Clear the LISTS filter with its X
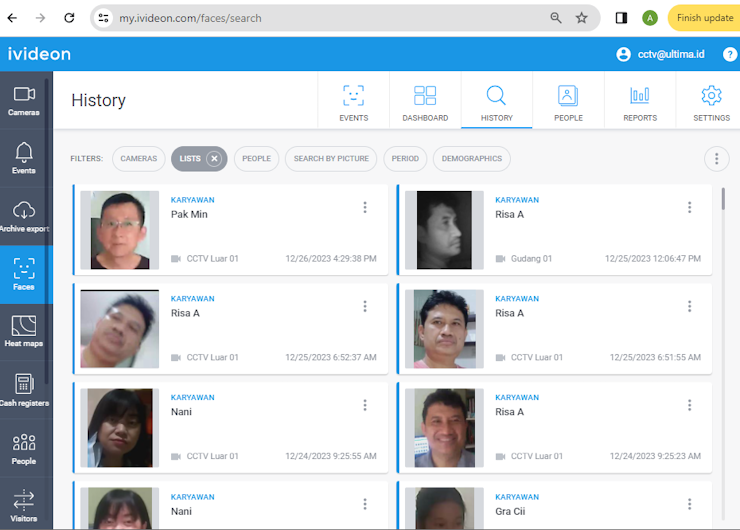Image resolution: width=740 pixels, height=530 pixels. pyautogui.click(x=214, y=159)
